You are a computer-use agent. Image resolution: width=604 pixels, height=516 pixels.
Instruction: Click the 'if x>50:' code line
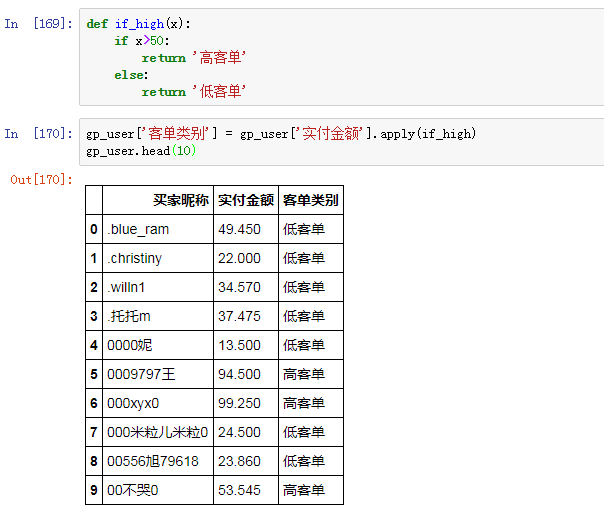[x=142, y=41]
